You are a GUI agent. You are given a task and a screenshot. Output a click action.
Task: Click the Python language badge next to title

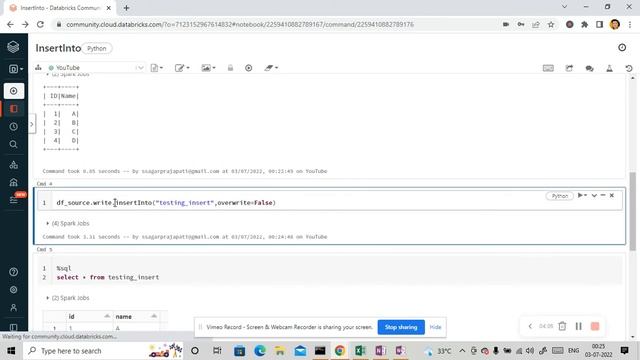tap(97, 48)
